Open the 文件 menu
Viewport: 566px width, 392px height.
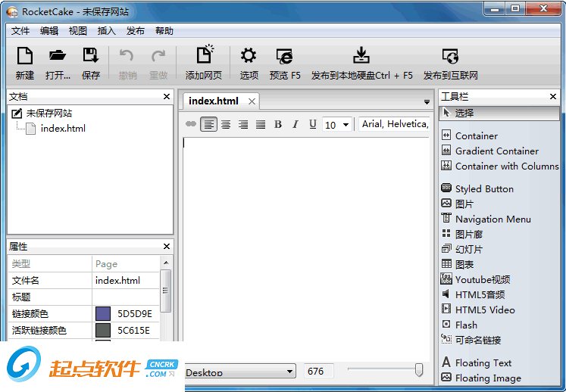(x=20, y=31)
